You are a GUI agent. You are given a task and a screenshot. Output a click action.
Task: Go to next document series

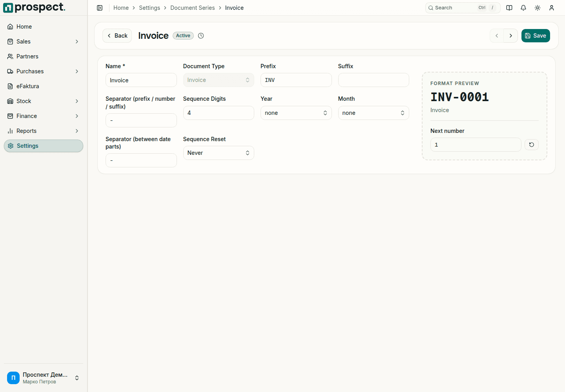511,36
